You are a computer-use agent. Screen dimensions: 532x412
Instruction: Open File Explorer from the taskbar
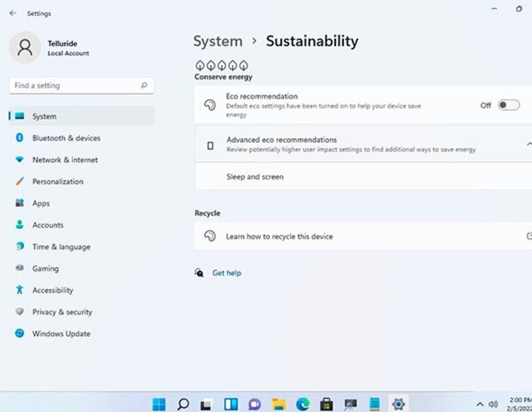[279, 403]
